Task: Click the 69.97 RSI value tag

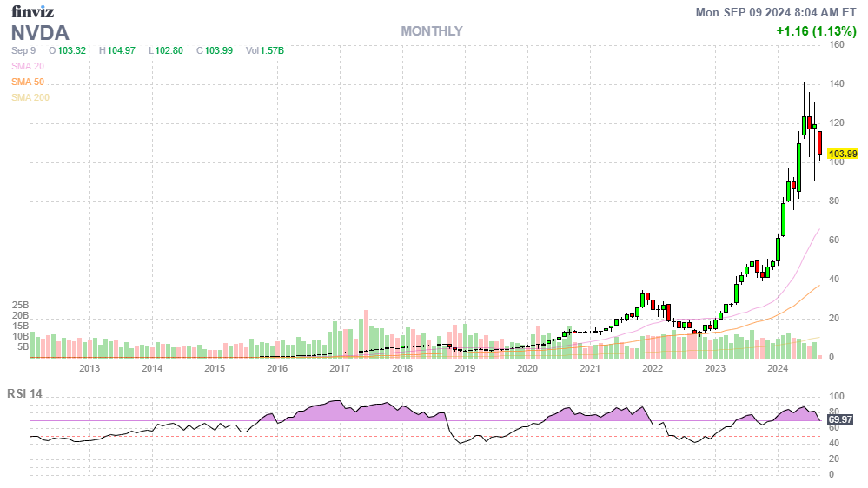Action: [840, 420]
